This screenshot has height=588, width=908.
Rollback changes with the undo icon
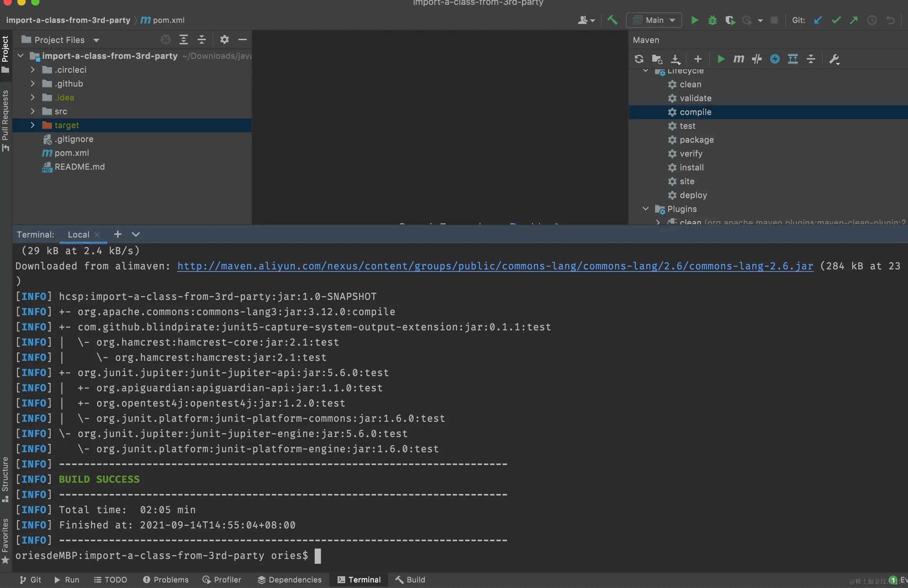890,20
